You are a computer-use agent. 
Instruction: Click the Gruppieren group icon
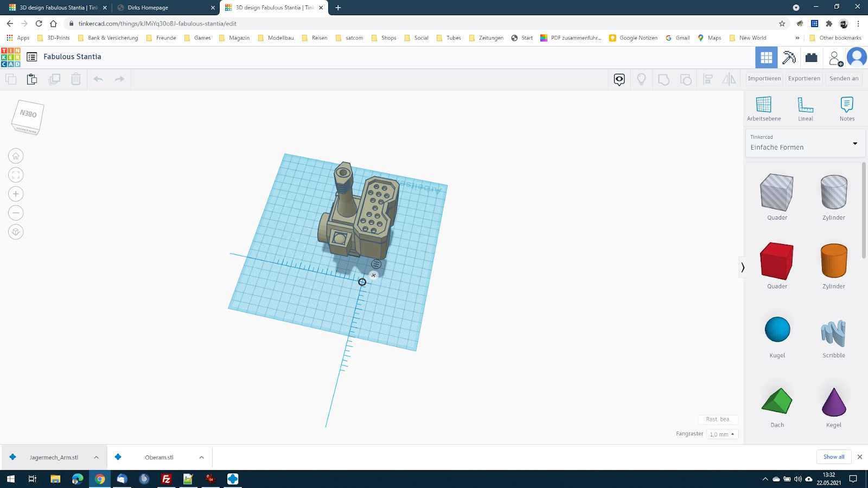(664, 79)
